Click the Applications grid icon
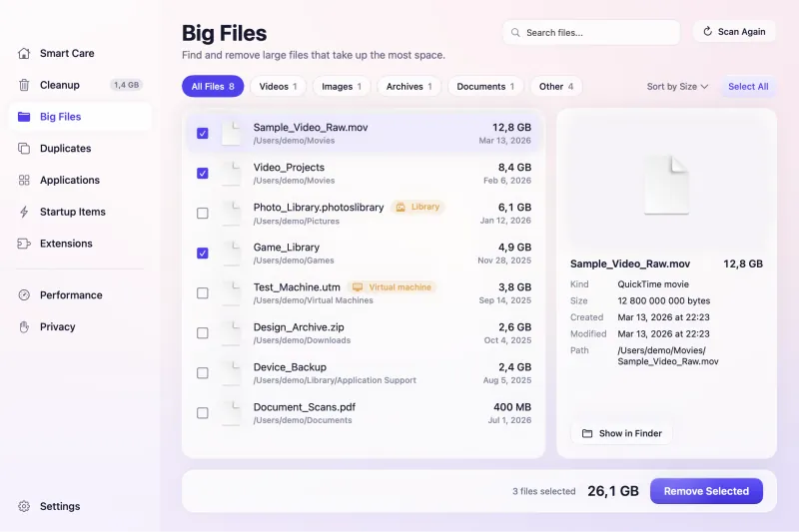 click(x=24, y=180)
